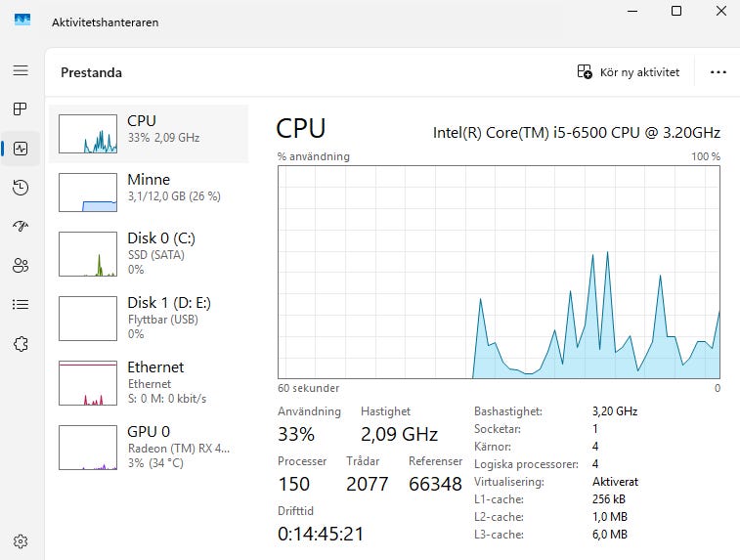Open the Services puzzle icon
Viewport: 740px width, 560px height.
(x=21, y=344)
